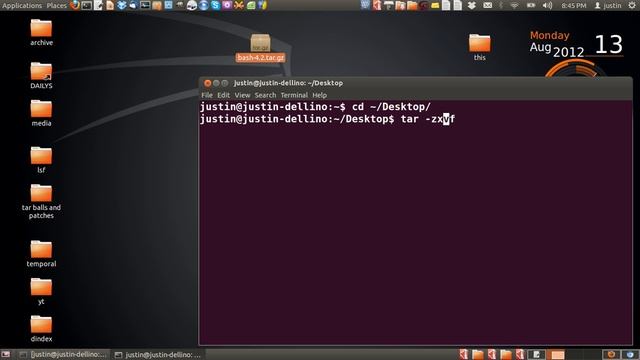Open the gear system menu

point(632,5)
